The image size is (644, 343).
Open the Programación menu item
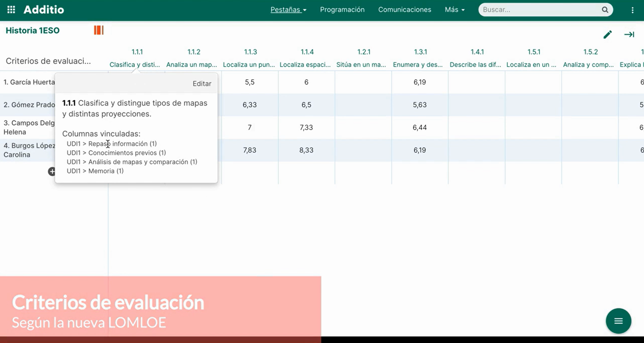[x=342, y=10]
